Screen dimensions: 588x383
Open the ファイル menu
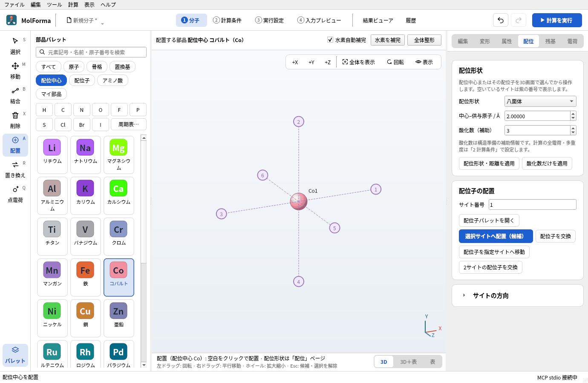pyautogui.click(x=14, y=5)
